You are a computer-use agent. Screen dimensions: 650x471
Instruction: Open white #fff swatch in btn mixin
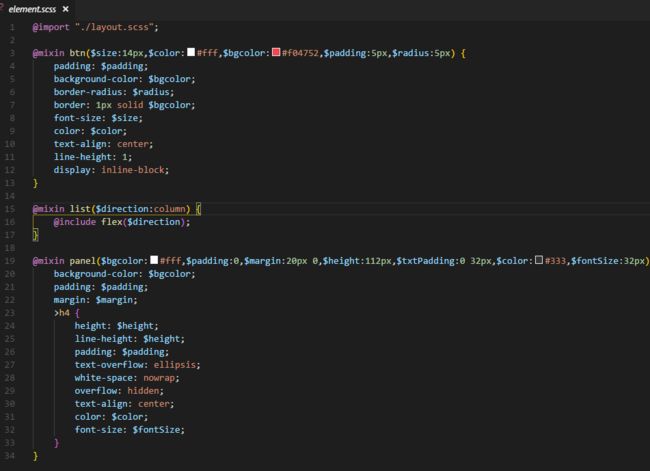(x=191, y=52)
